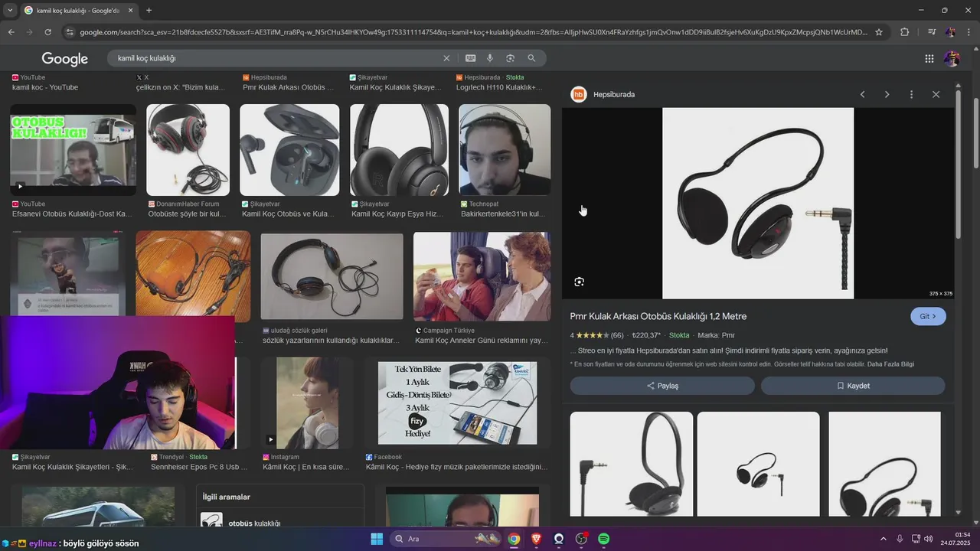
Task: Click 'Sennheiser Epos Pc 8 Usb' result text
Action: (x=199, y=467)
